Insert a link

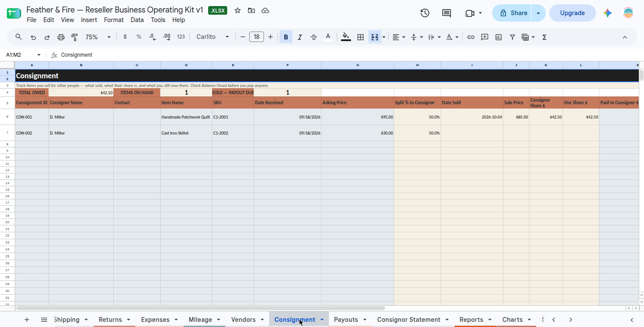point(471,37)
